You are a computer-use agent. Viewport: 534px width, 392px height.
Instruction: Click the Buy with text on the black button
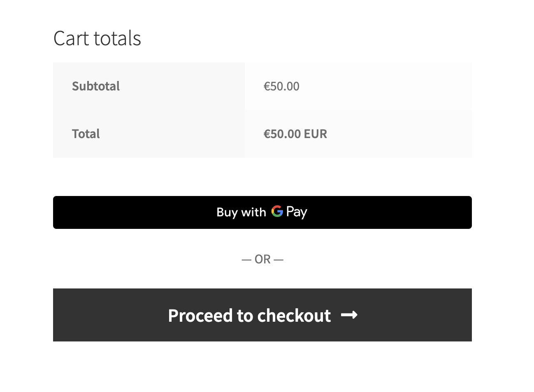pyautogui.click(x=241, y=212)
